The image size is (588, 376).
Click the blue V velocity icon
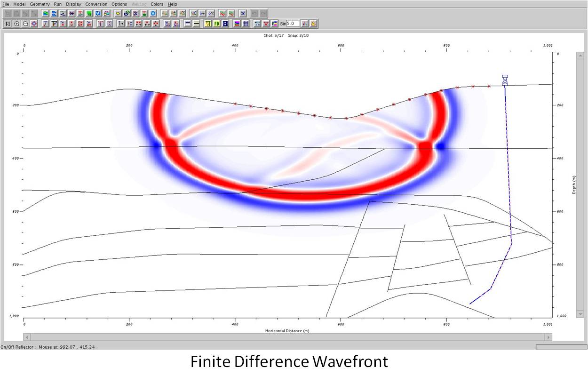pyautogui.click(x=152, y=14)
